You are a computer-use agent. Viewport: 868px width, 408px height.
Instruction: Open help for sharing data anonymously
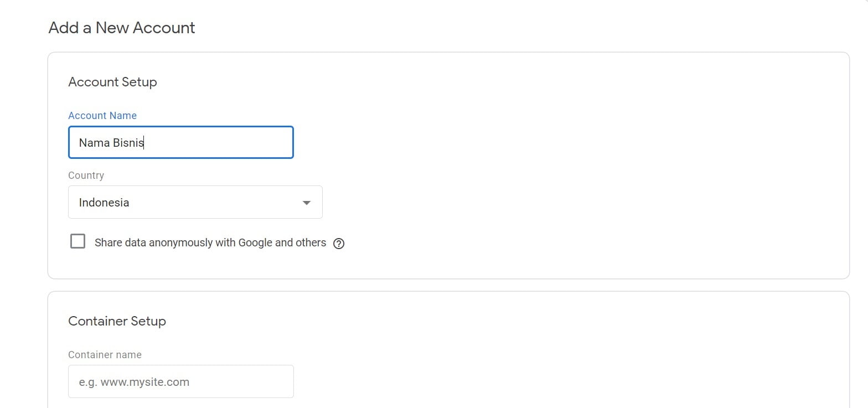click(339, 244)
